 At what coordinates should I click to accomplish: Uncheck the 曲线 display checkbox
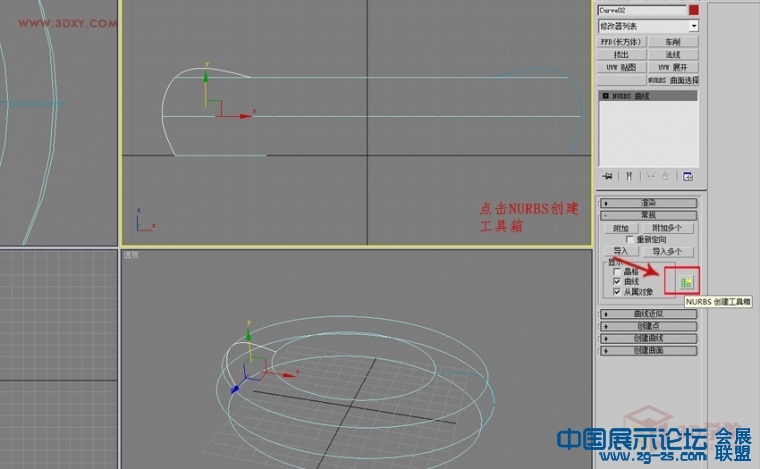coord(617,281)
